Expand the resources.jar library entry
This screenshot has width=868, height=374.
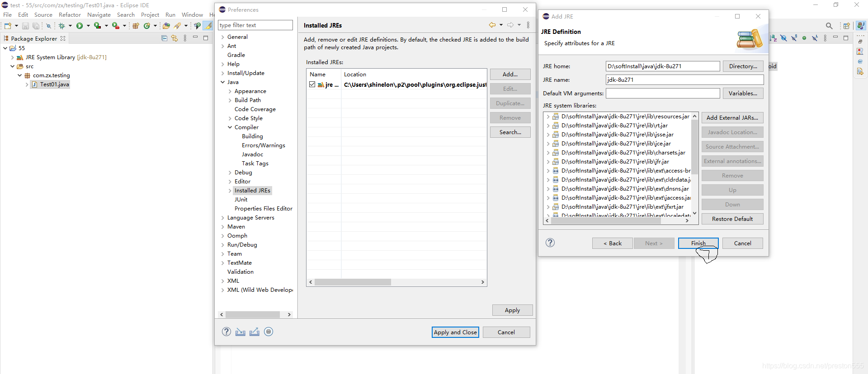click(548, 117)
